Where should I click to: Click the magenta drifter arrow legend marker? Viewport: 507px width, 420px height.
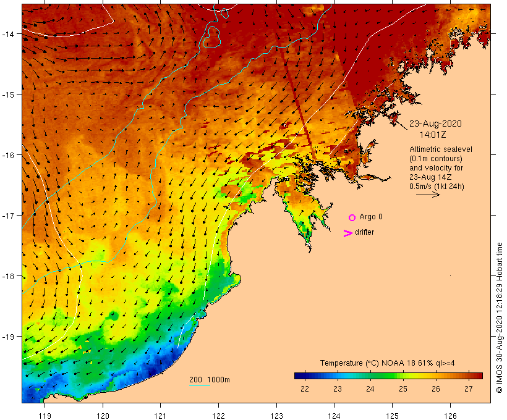348,233
